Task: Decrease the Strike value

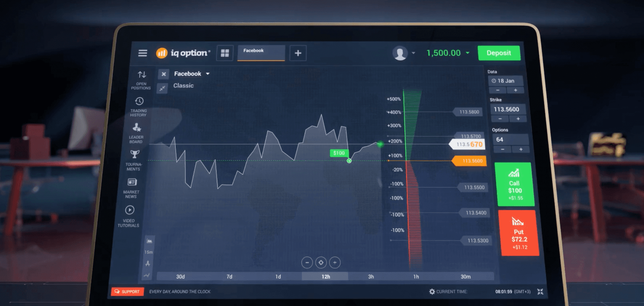Action: coord(500,119)
